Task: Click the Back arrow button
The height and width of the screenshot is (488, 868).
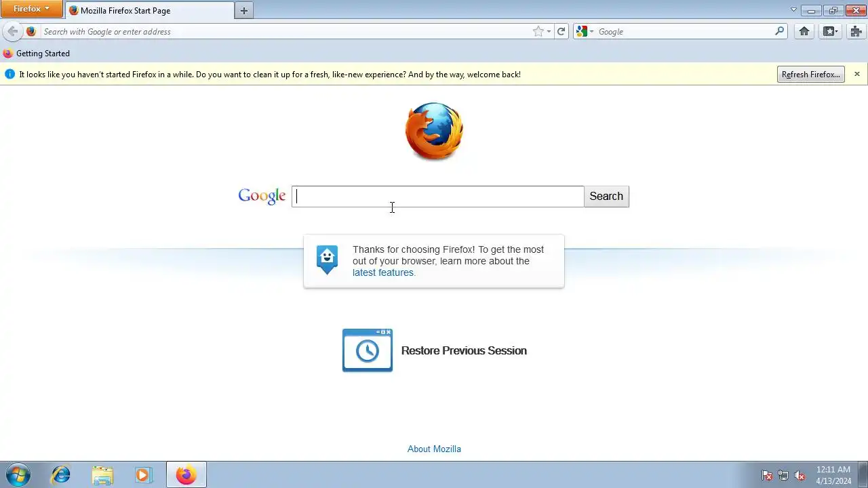Action: (13, 31)
